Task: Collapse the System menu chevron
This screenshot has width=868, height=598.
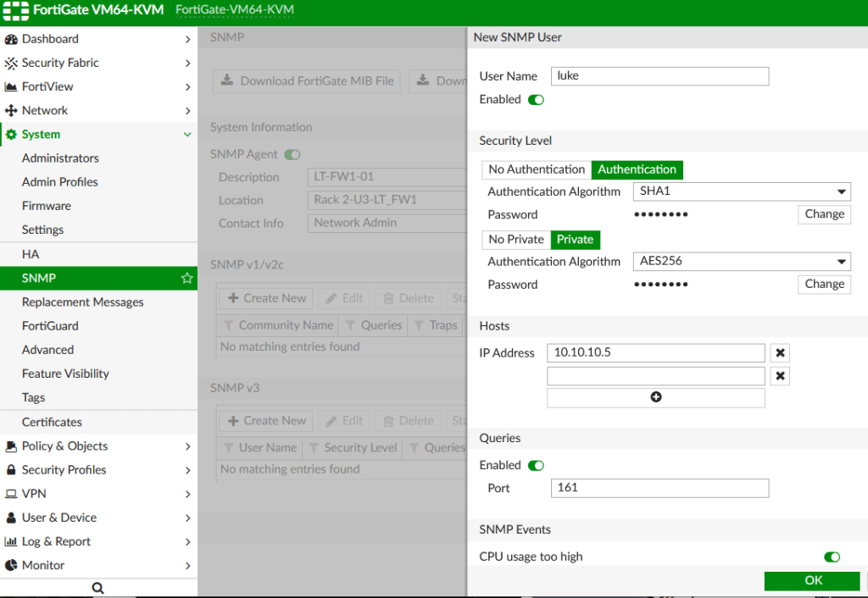Action: click(x=187, y=135)
